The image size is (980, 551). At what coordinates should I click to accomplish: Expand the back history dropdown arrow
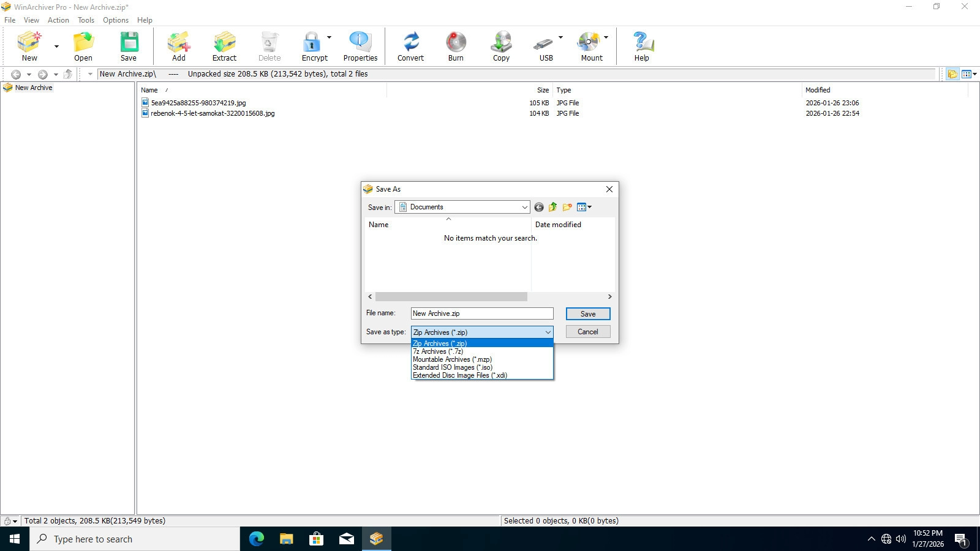coord(29,75)
